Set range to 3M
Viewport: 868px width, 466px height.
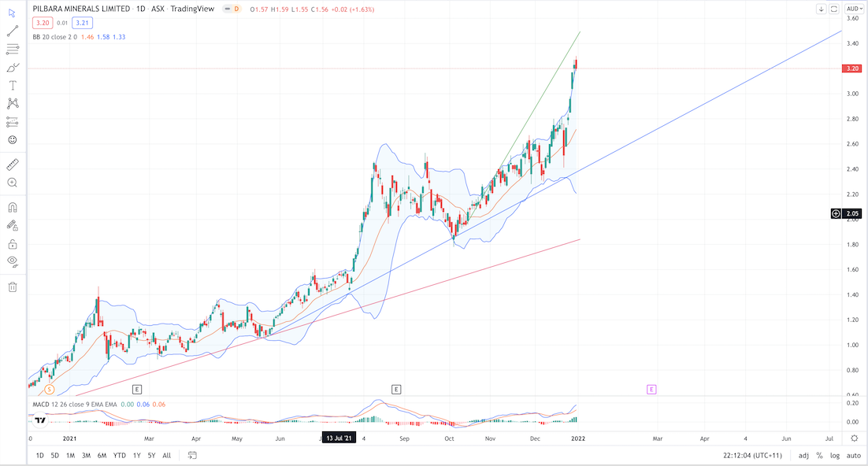point(87,456)
